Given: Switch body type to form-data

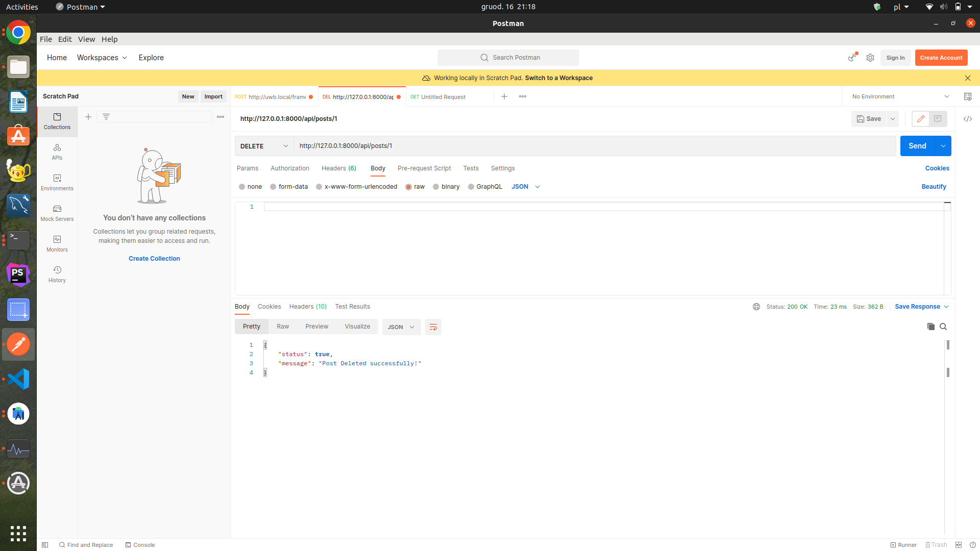Looking at the screenshot, I should 289,187.
